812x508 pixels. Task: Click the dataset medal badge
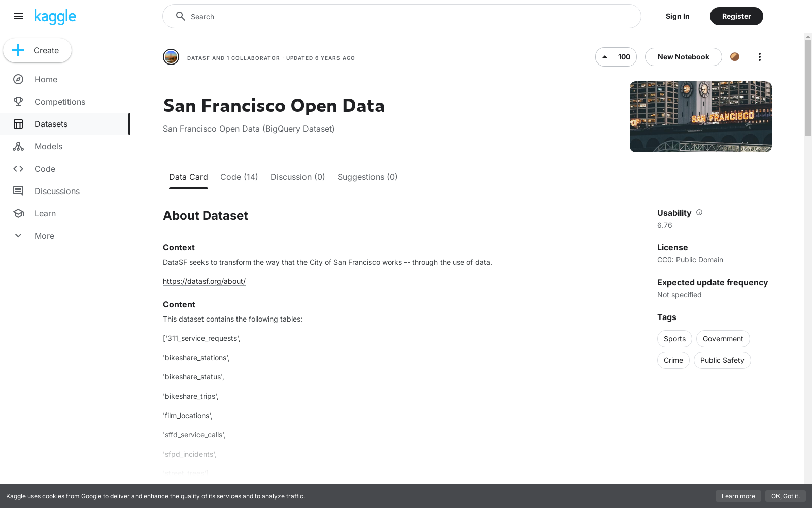[x=734, y=57]
